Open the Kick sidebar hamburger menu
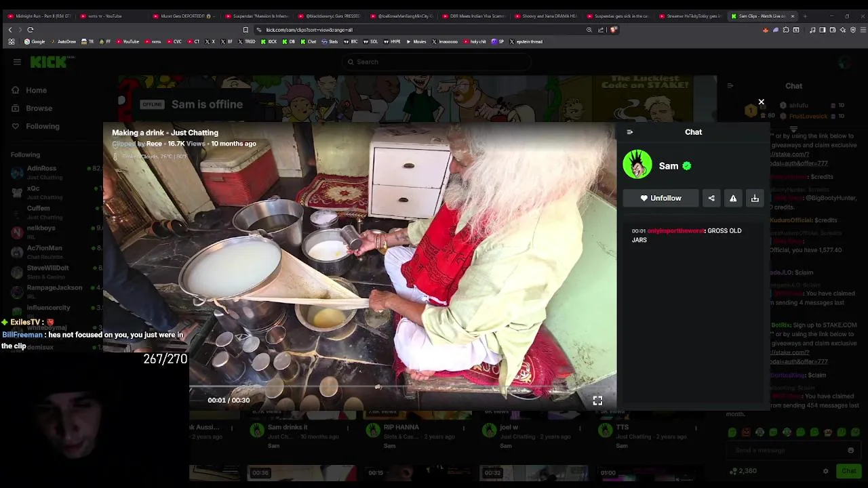 point(17,62)
